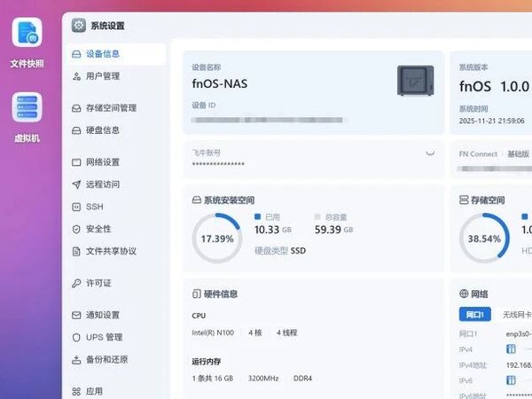Open 通知设置 settings entry
532x399 pixels.
pos(116,315)
